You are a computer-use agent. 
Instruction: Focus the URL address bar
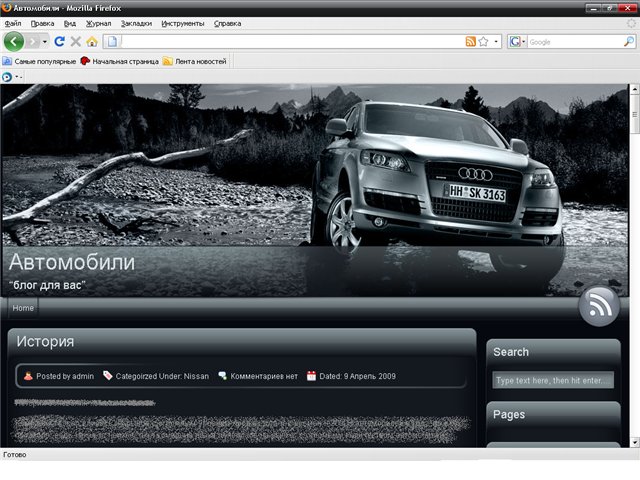pos(292,42)
